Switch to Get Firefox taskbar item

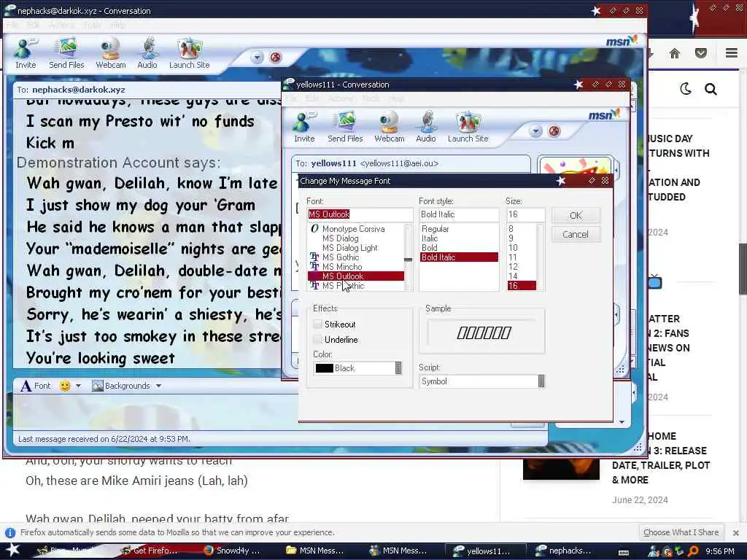pos(149,551)
